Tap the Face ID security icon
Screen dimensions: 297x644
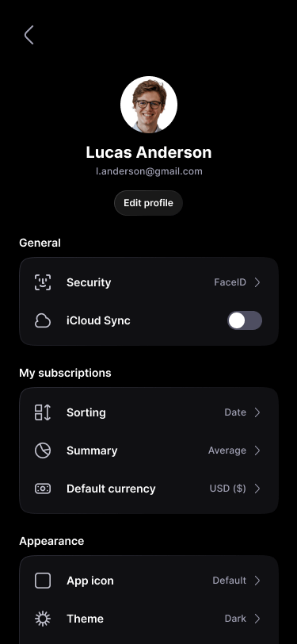(x=43, y=282)
